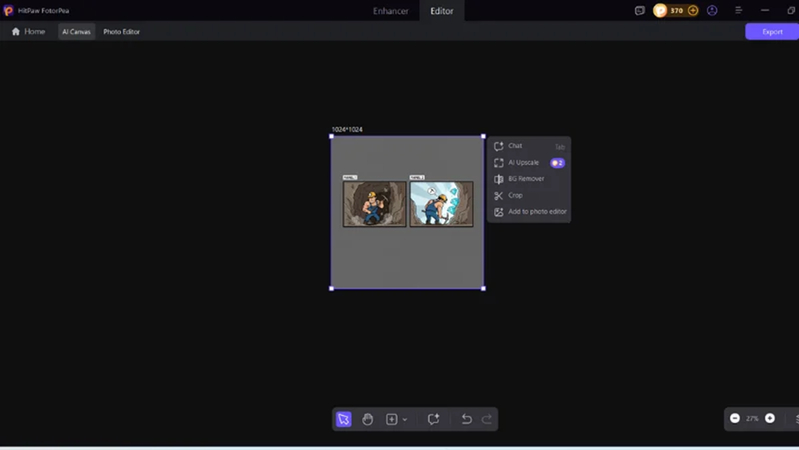This screenshot has height=450, width=799.
Task: Click the bottom-right canvas selection handle
Action: 483,288
